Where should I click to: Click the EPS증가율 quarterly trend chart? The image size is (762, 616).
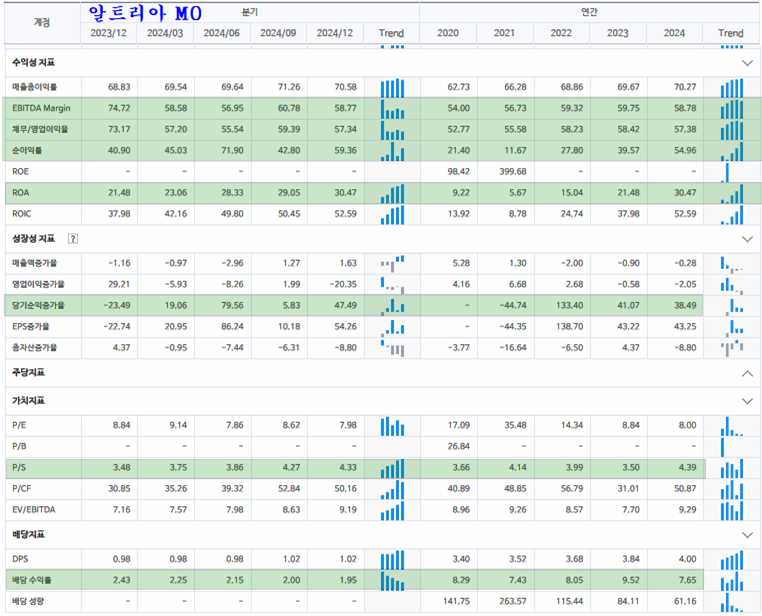point(392,327)
